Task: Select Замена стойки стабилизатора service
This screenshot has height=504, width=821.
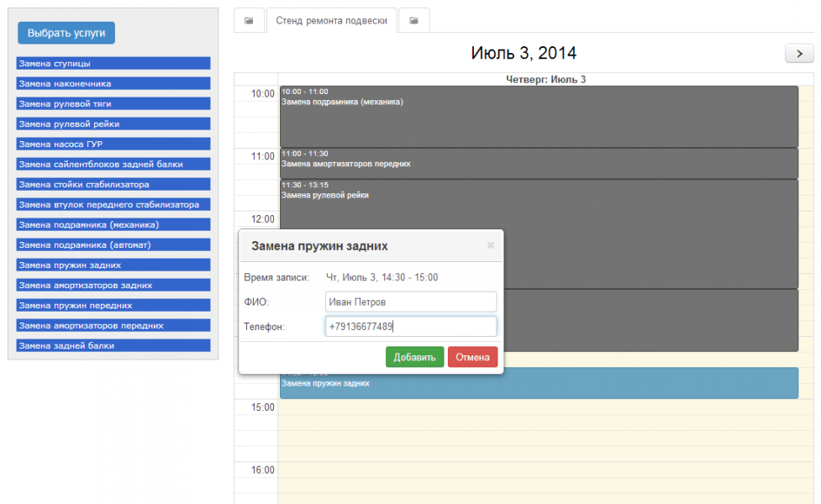Action: coord(113,184)
